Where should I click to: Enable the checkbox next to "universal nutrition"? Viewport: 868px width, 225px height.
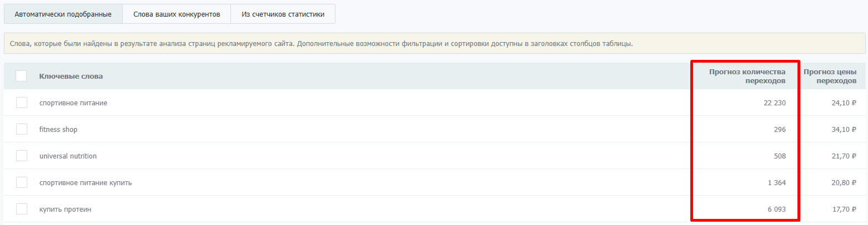pyautogui.click(x=22, y=156)
